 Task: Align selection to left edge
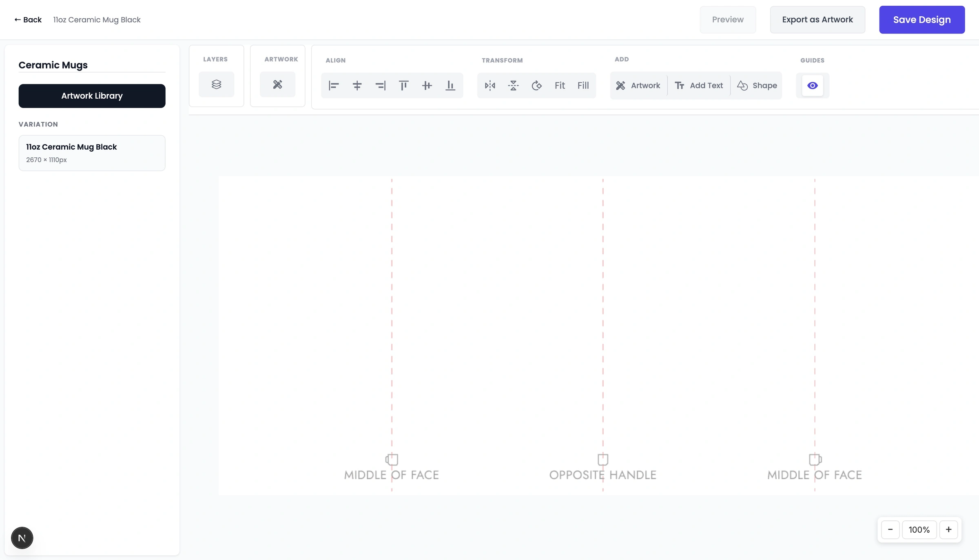pos(334,86)
